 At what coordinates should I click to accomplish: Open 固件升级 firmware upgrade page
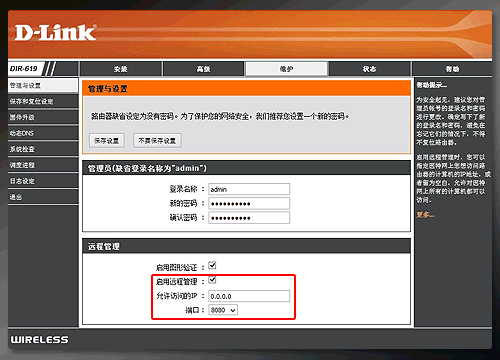[43, 117]
